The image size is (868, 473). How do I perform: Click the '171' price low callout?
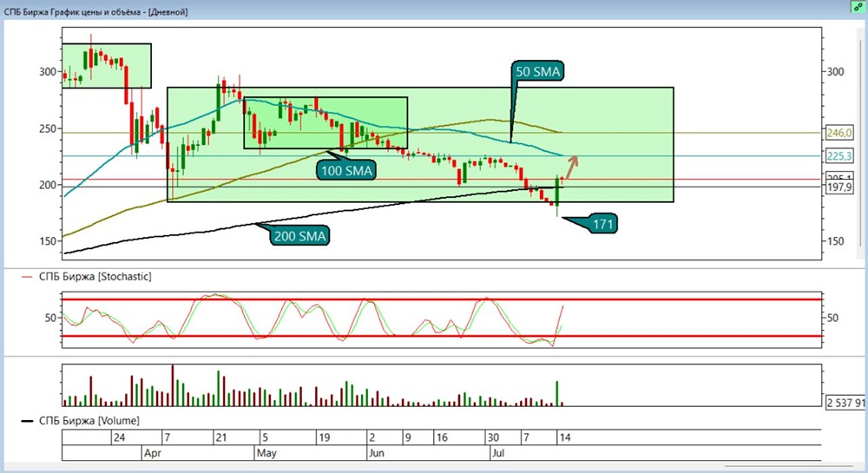point(603,224)
